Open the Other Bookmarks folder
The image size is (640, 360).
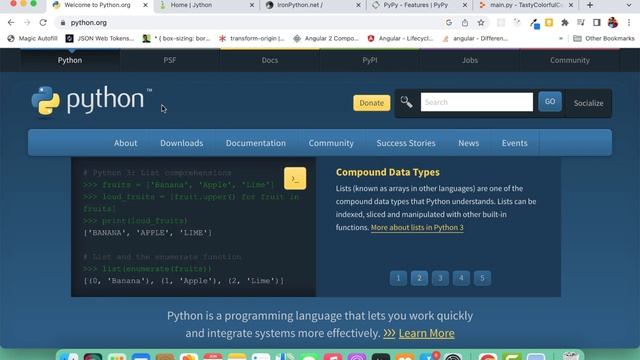tap(604, 38)
